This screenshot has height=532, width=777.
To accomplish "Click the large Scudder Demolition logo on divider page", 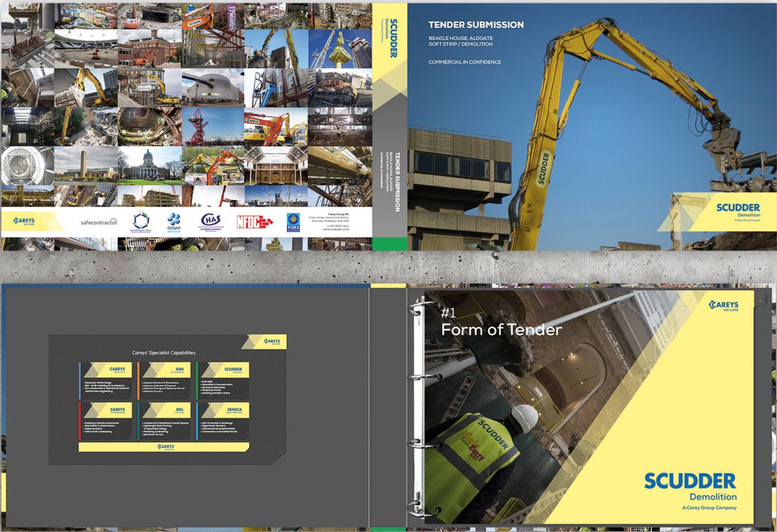I will tap(690, 487).
